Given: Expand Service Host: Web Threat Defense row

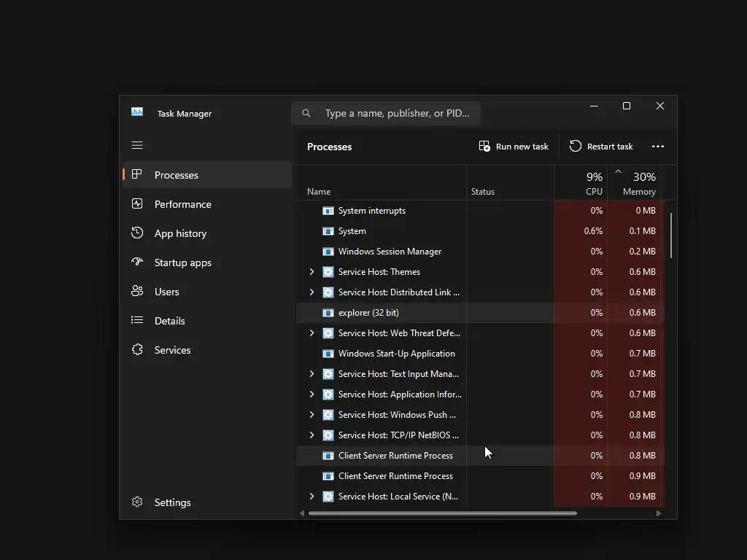Looking at the screenshot, I should [x=311, y=332].
